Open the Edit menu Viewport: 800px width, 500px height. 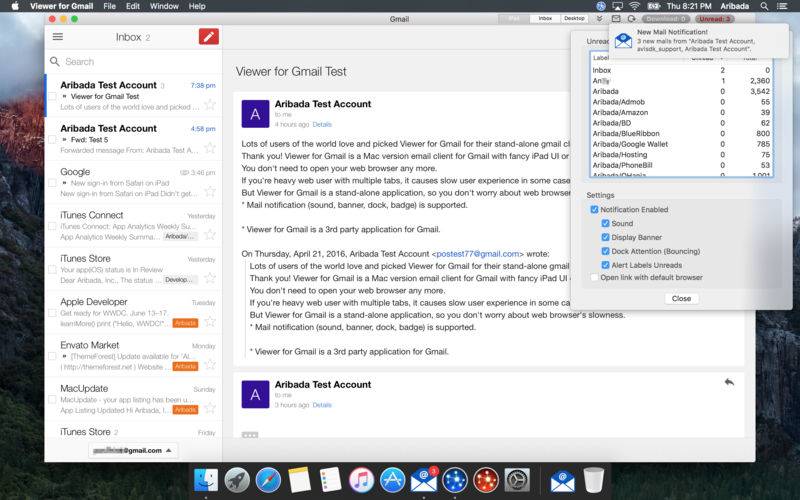133,6
